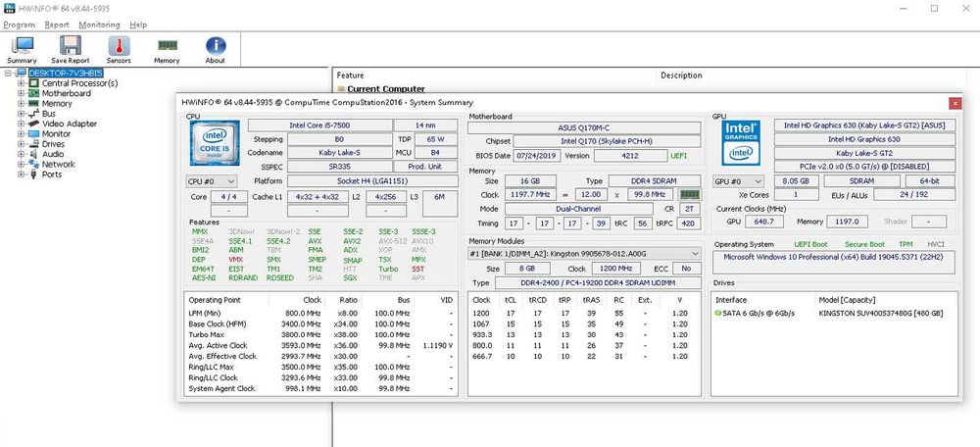The height and width of the screenshot is (447, 980).
Task: Click the DESKTOP-7V3HBI5 computer icon
Action: point(22,74)
